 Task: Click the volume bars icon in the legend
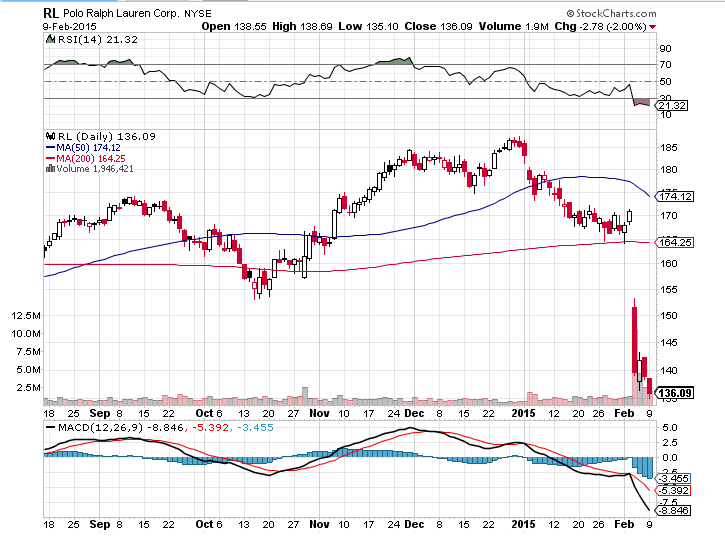50,169
